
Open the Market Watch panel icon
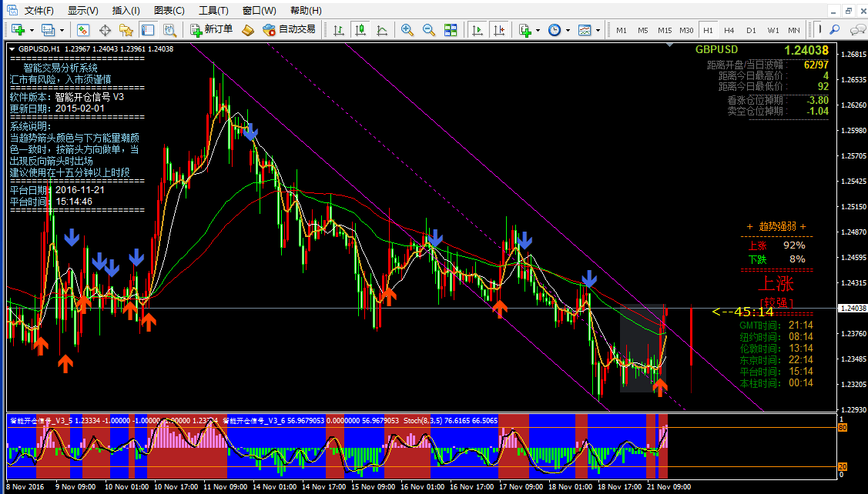point(84,30)
